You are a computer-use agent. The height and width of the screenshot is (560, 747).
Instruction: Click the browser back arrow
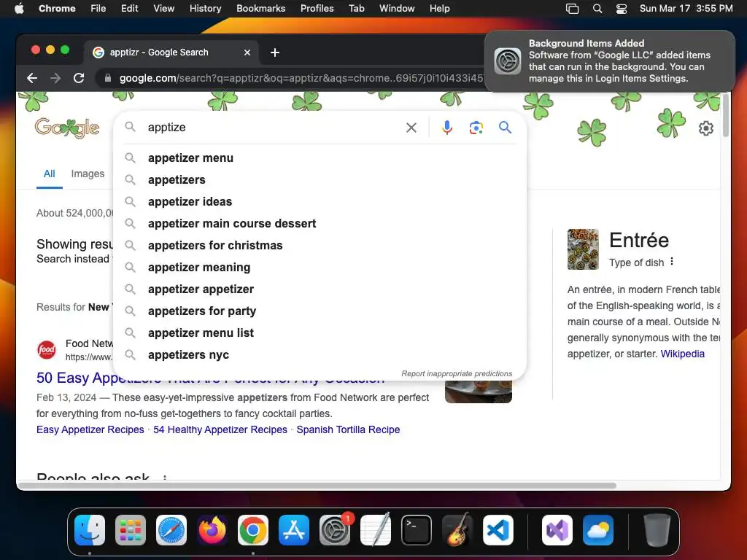(32, 78)
